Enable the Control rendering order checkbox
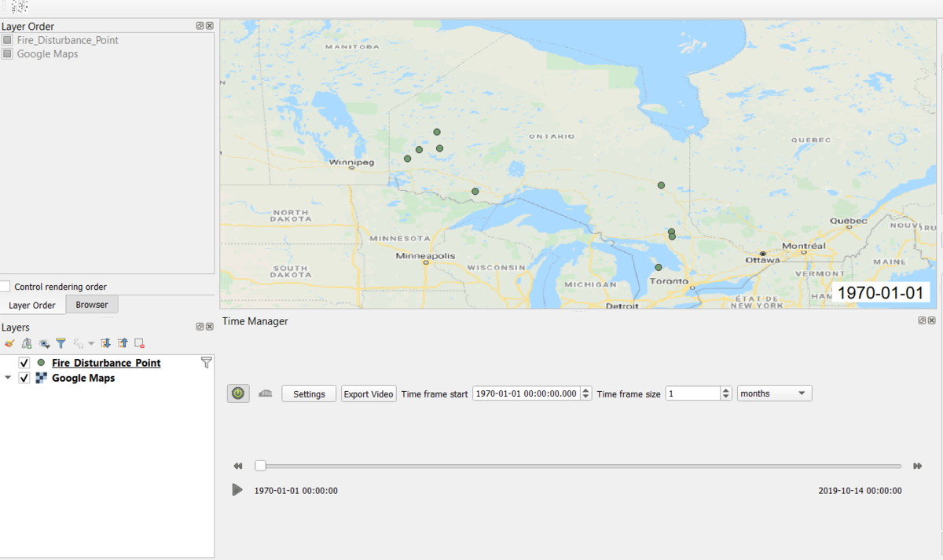The width and height of the screenshot is (943, 560). click(5, 286)
